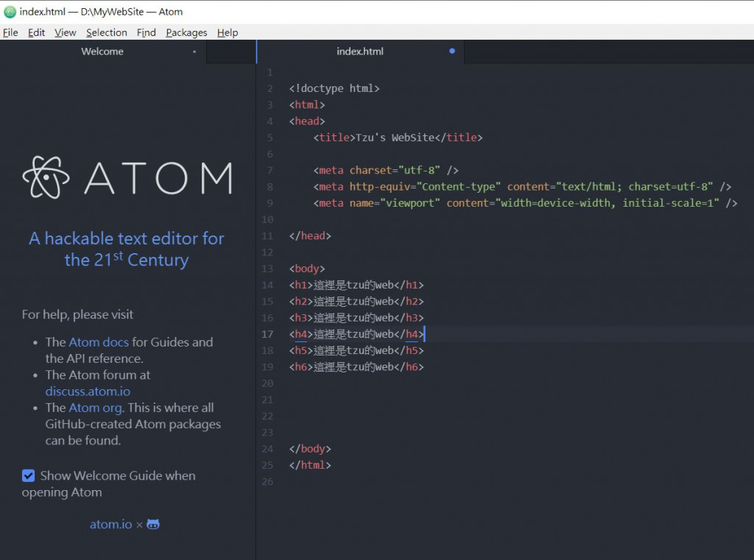Open the Packages menu

tap(186, 32)
